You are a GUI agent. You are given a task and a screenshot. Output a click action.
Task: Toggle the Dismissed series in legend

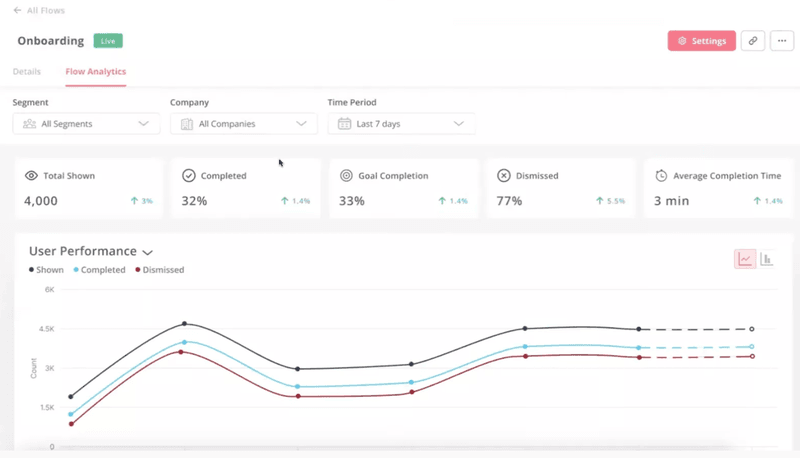pyautogui.click(x=160, y=270)
